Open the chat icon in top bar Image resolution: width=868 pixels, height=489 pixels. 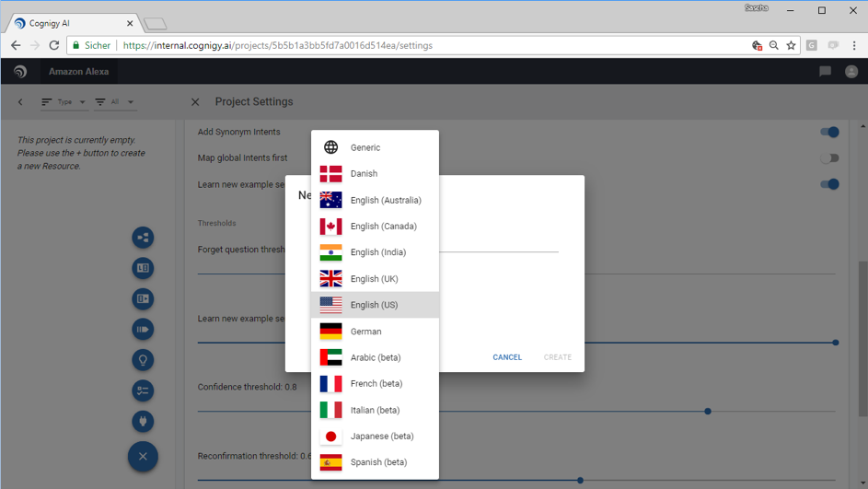point(825,72)
